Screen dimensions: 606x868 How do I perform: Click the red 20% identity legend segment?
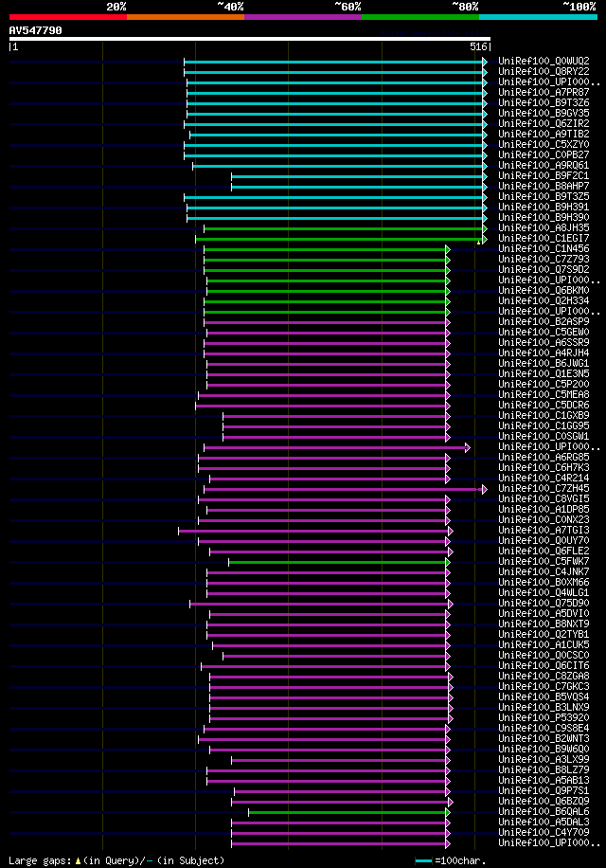click(68, 17)
